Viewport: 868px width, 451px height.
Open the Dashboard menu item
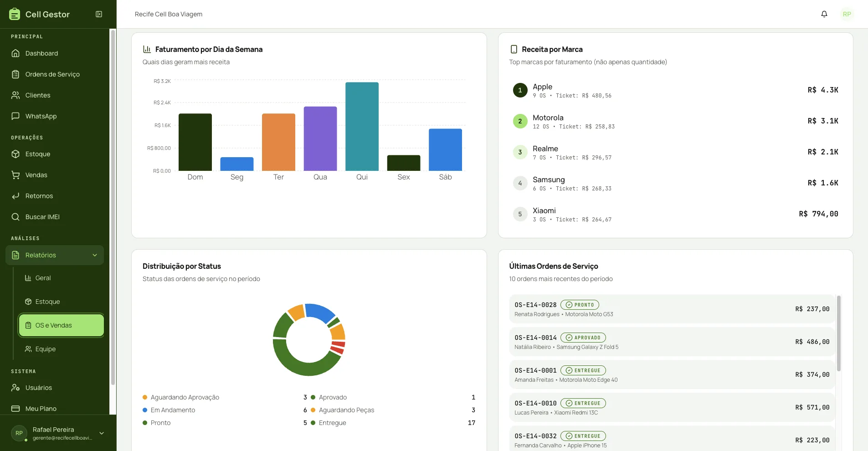(55, 53)
